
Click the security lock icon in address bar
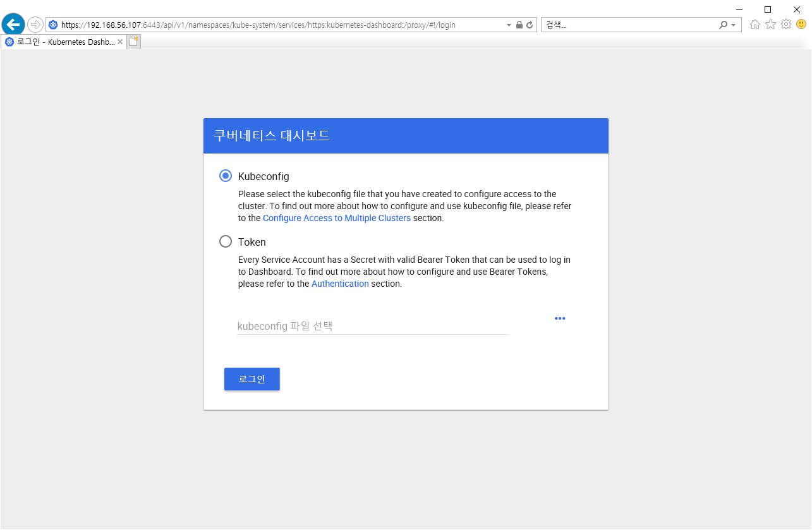pos(519,25)
